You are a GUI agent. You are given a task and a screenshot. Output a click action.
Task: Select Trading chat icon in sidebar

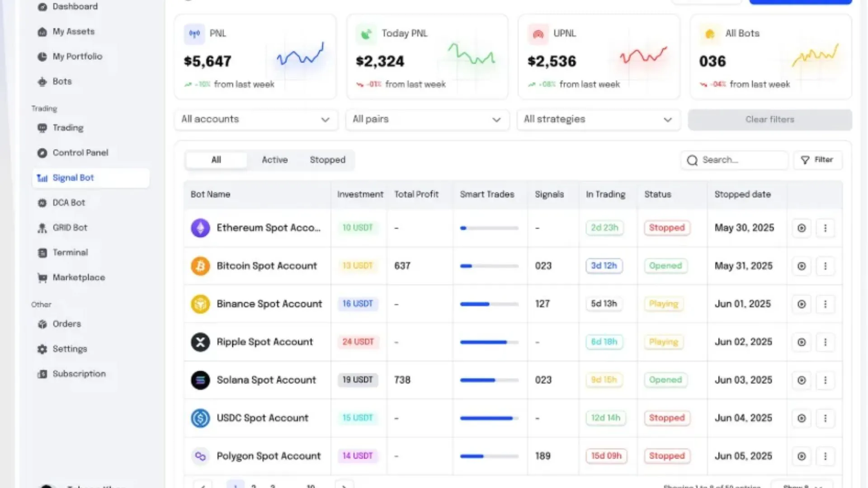pyautogui.click(x=42, y=128)
